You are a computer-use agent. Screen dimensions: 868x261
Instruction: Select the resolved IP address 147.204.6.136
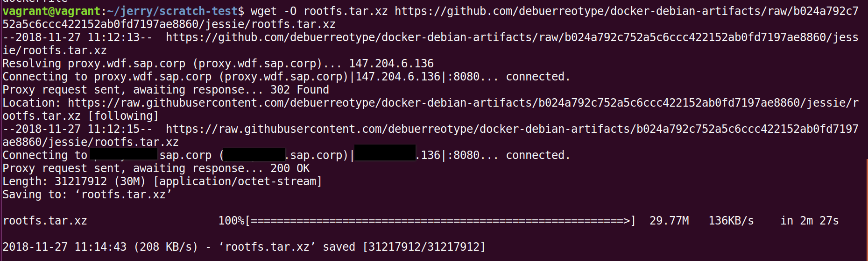pyautogui.click(x=391, y=63)
